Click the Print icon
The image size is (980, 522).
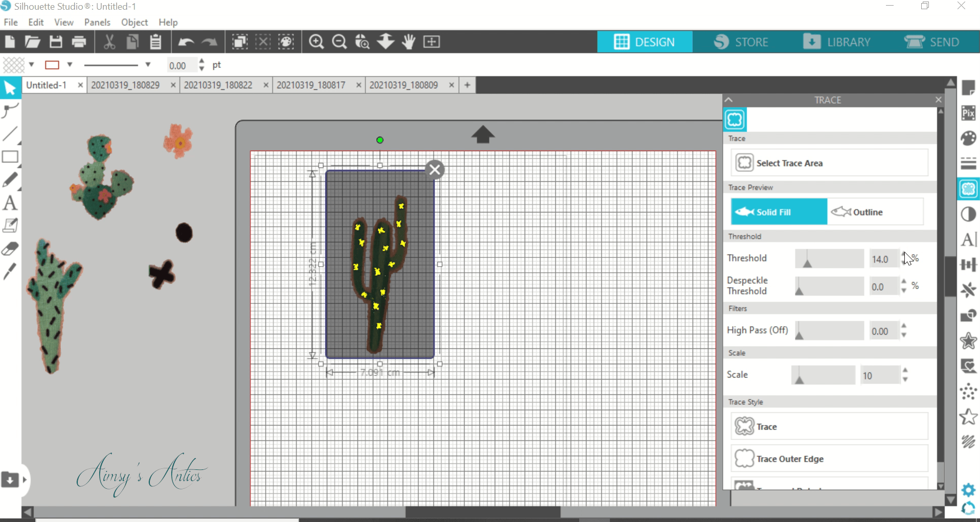[x=79, y=42]
